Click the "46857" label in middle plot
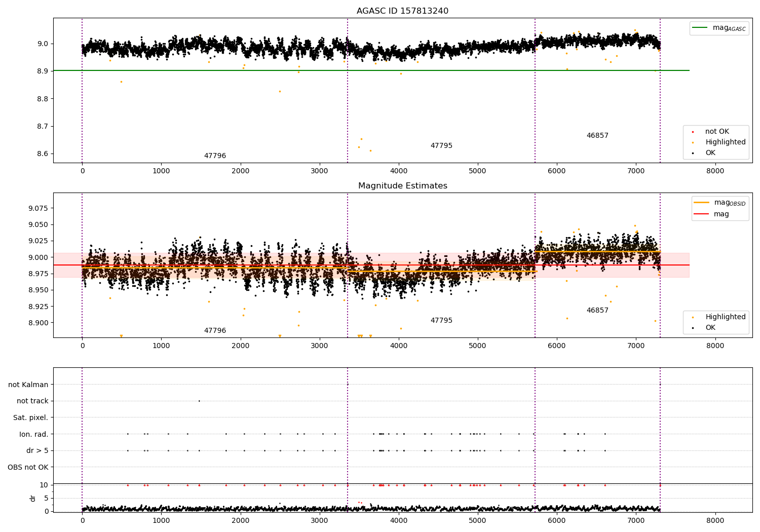Image resolution: width=760 pixels, height=532 pixels. [x=597, y=311]
